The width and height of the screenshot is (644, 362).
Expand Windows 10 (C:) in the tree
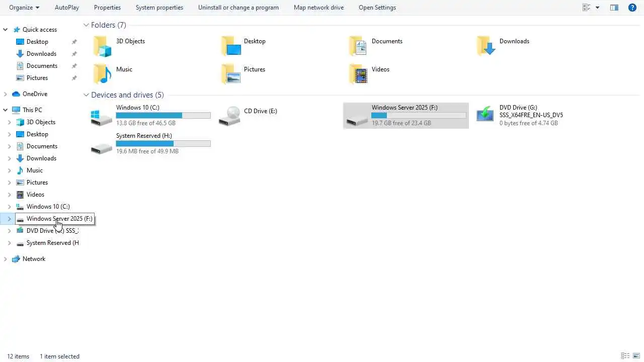pyautogui.click(x=9, y=207)
